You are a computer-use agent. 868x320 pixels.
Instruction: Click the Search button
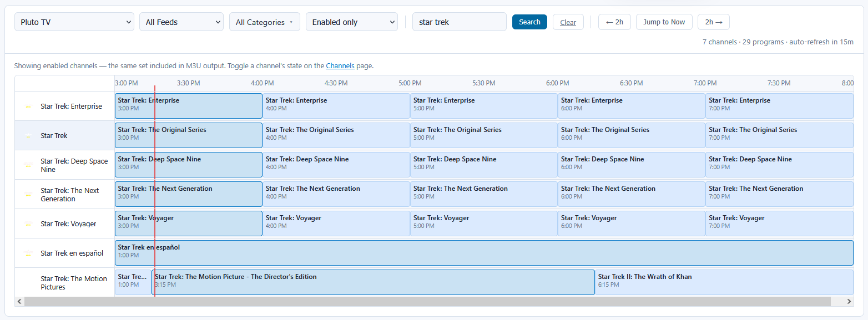(529, 22)
